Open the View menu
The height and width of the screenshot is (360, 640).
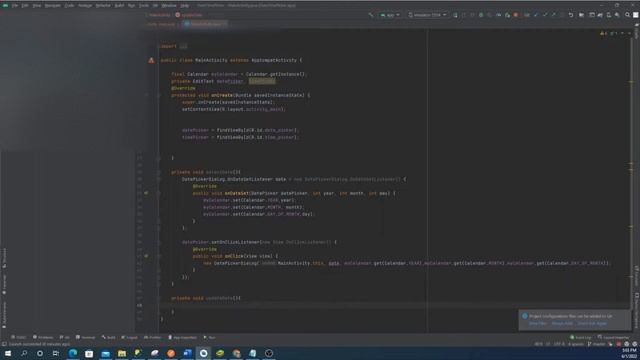tap(37, 6)
